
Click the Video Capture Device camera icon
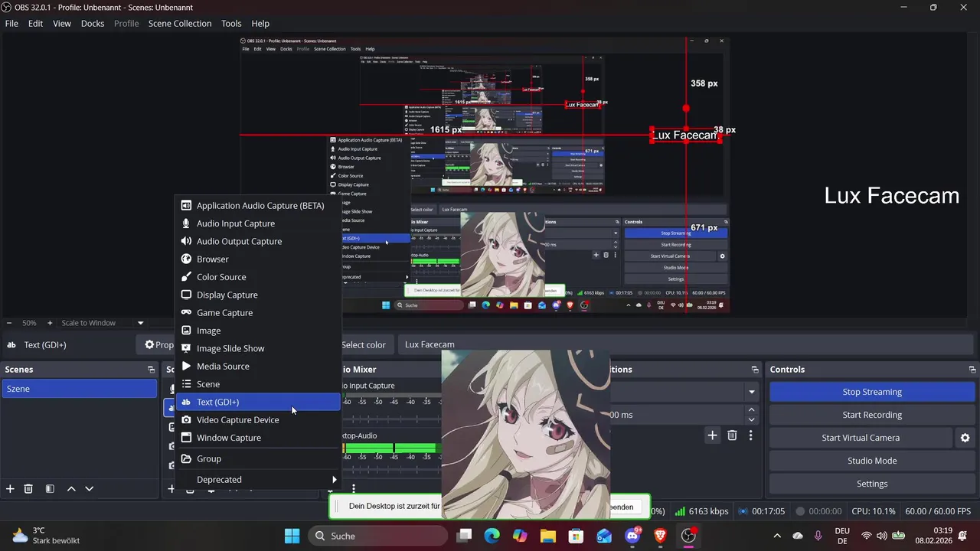[x=186, y=419]
